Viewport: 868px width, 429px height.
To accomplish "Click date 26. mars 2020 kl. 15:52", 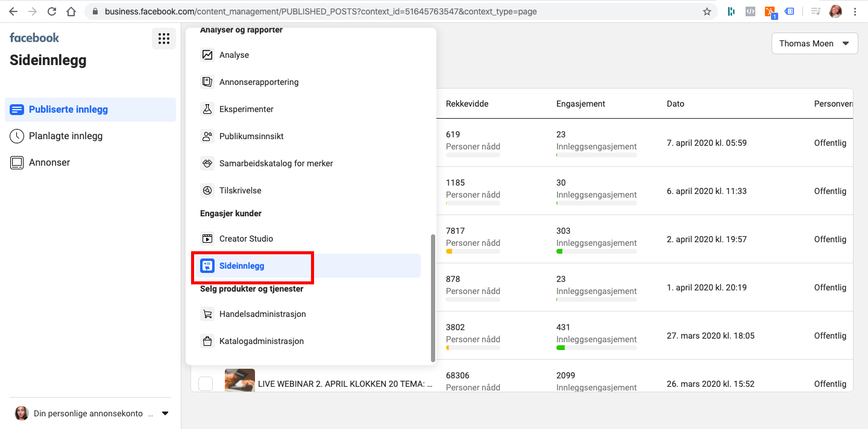I will point(711,384).
